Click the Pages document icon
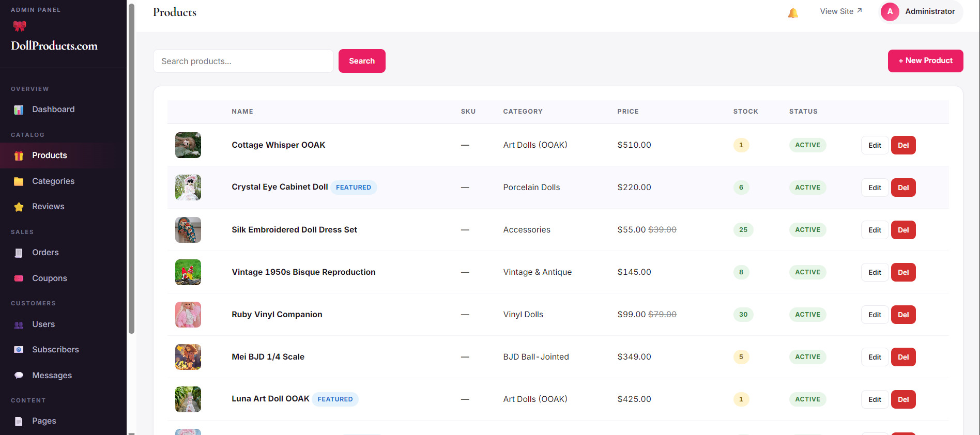Screen dimensions: 980x435 click(19, 421)
